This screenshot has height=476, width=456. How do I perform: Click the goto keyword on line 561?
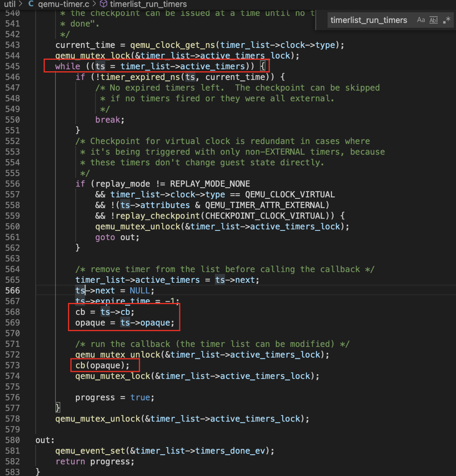105,237
